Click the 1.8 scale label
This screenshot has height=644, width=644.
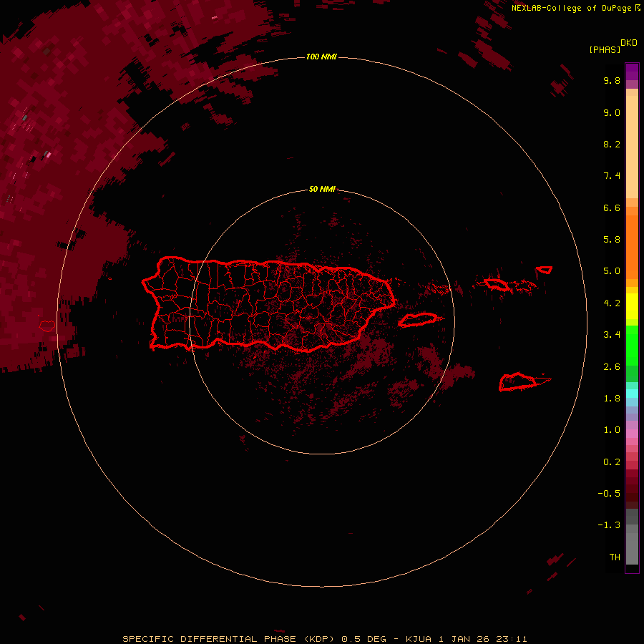pos(612,399)
